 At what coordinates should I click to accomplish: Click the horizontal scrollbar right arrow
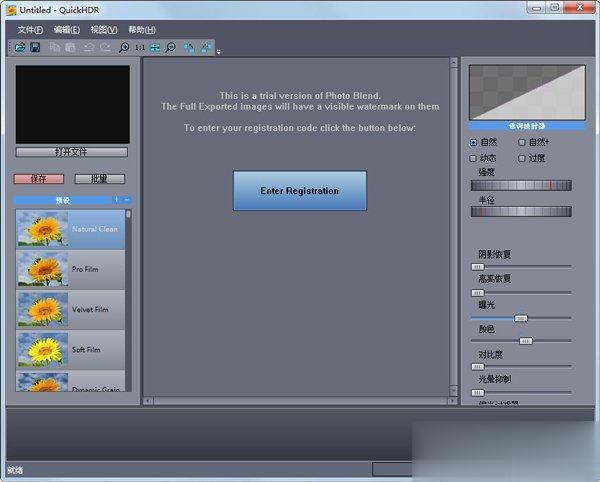coord(452,401)
